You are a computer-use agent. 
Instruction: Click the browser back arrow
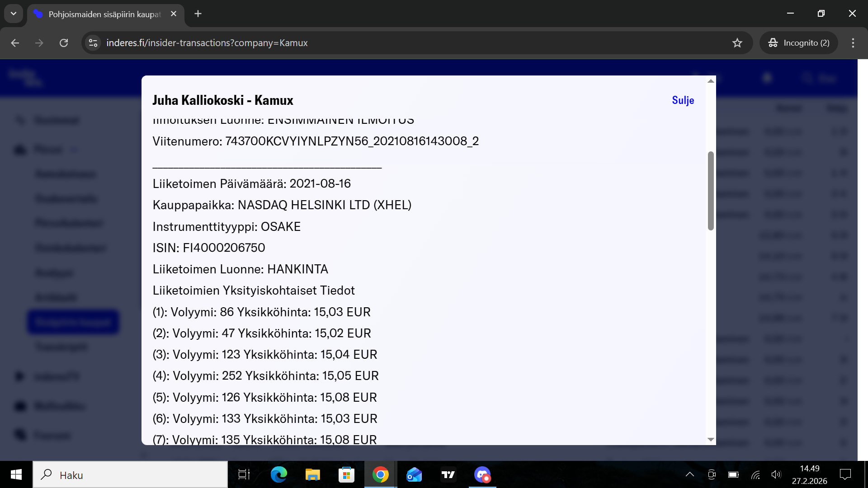15,43
